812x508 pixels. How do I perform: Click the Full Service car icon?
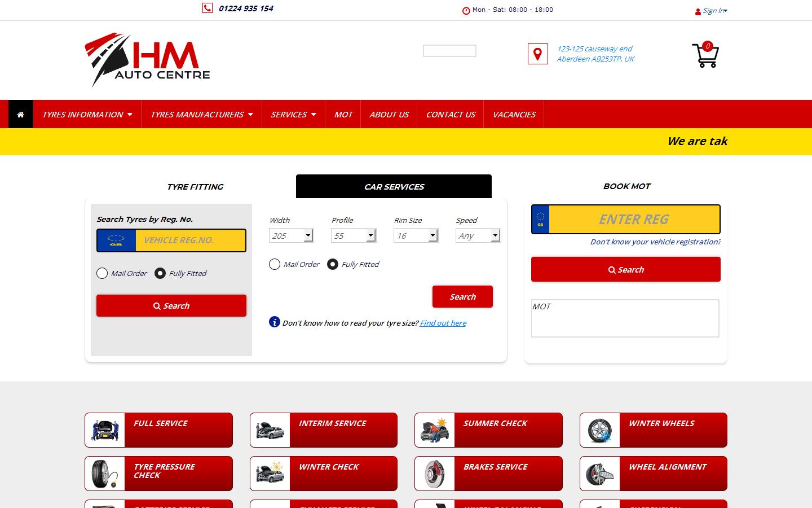click(x=105, y=430)
